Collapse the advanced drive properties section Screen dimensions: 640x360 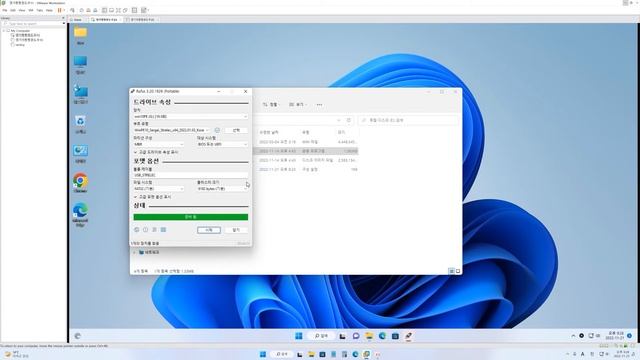[x=156, y=152]
